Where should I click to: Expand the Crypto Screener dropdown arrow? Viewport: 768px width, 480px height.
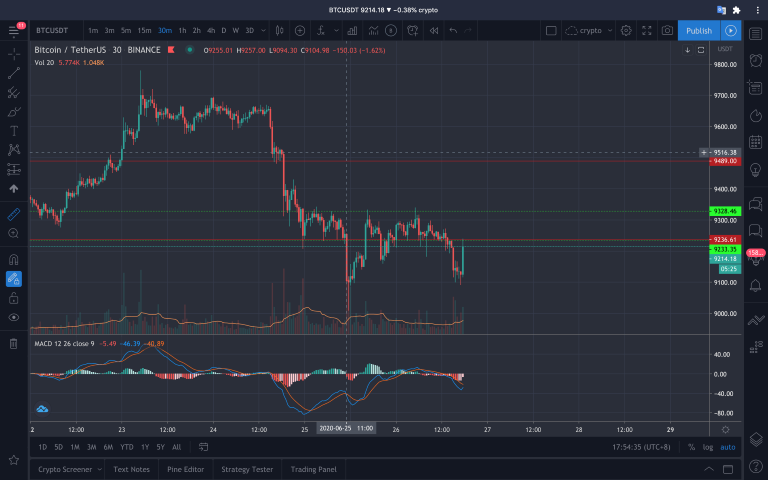click(x=99, y=468)
